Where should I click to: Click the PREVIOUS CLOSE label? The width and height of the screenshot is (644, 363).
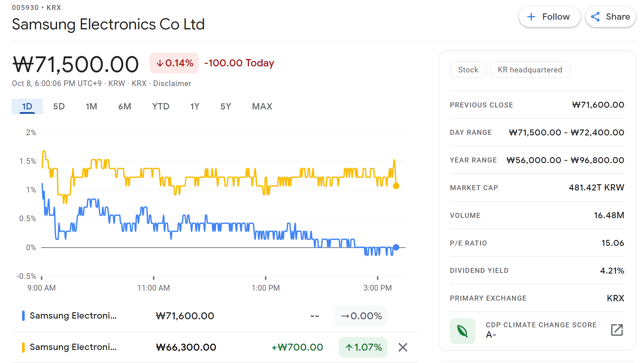point(481,105)
